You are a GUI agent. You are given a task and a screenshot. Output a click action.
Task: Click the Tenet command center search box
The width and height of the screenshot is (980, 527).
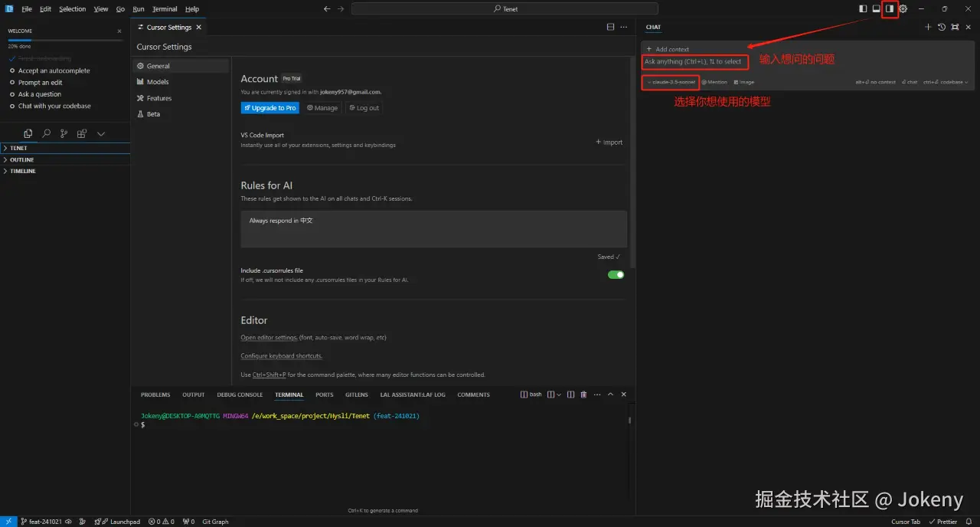(505, 8)
